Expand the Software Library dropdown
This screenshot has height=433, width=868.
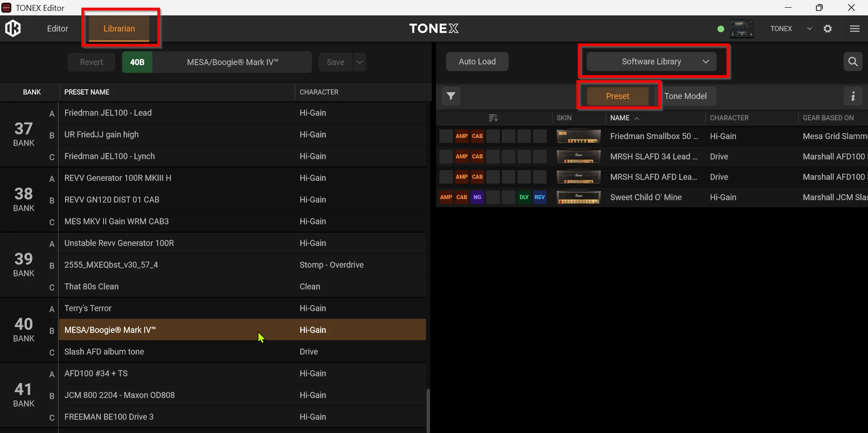click(x=651, y=62)
